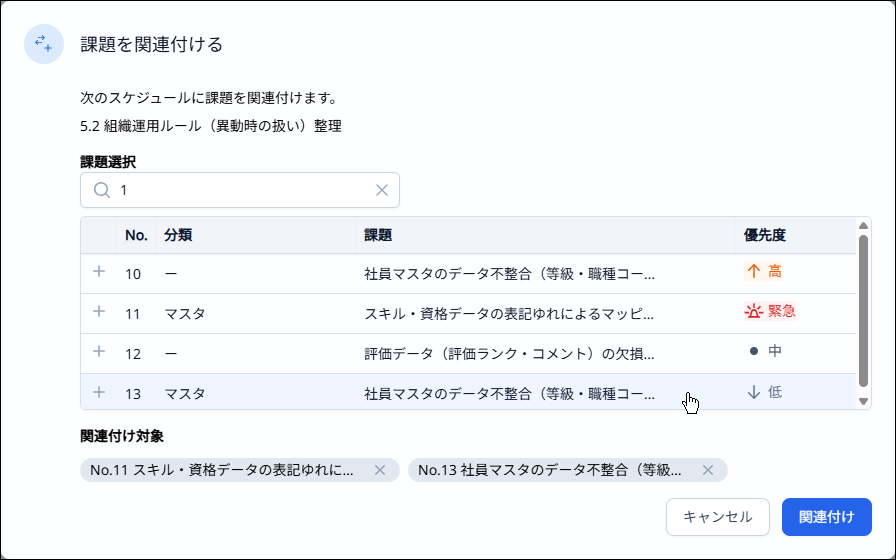Click the 優先度 column header
896x560 pixels.
pos(765,236)
